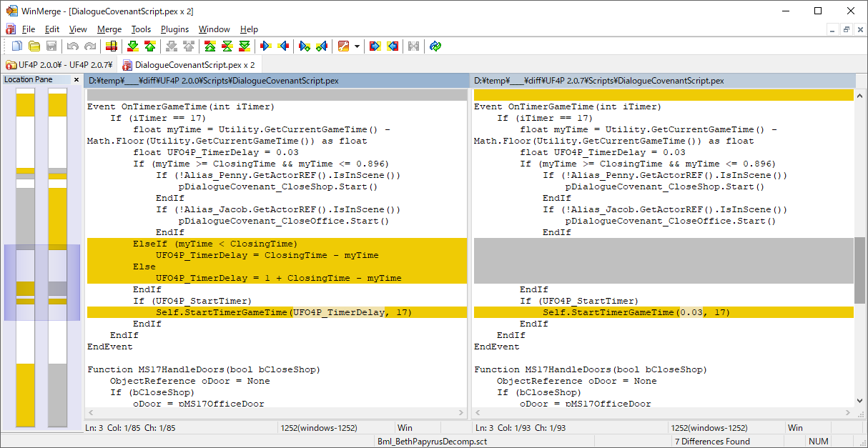Open the Merge menu
This screenshot has height=448, width=868.
[109, 29]
